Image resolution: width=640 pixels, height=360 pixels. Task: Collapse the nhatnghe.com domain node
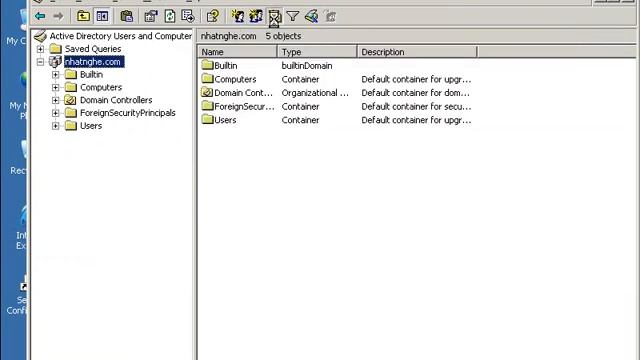[x=40, y=62]
